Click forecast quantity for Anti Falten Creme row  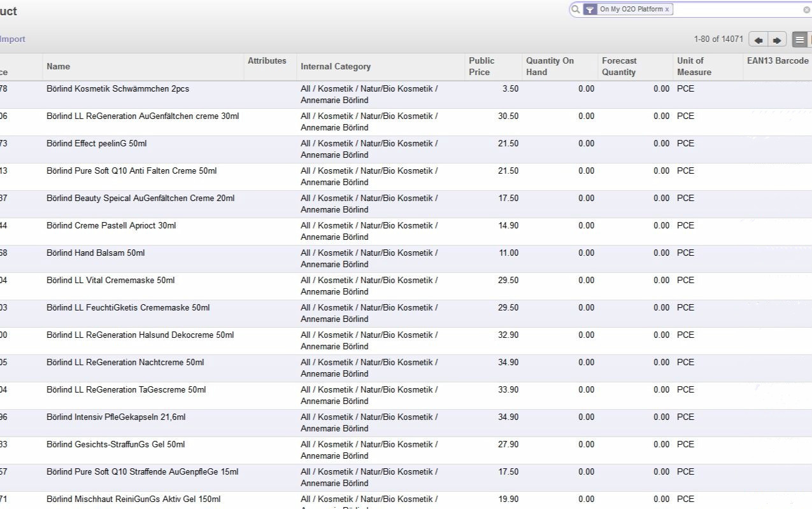point(661,171)
